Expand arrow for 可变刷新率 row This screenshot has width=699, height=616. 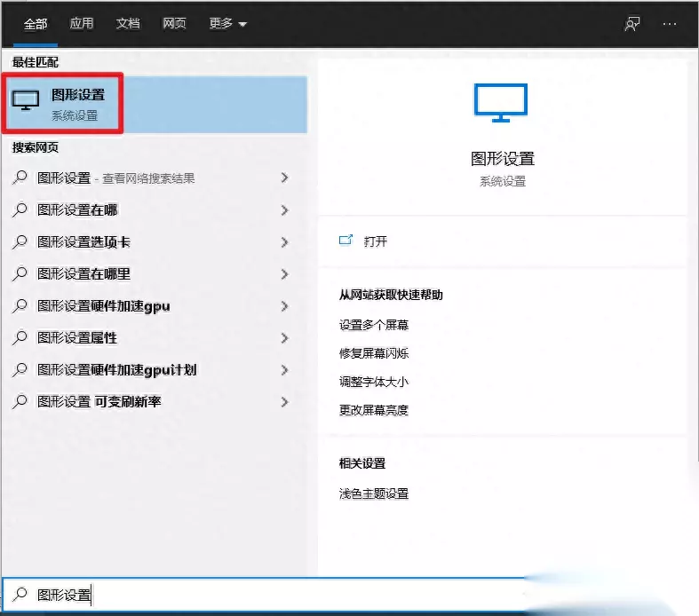[284, 402]
